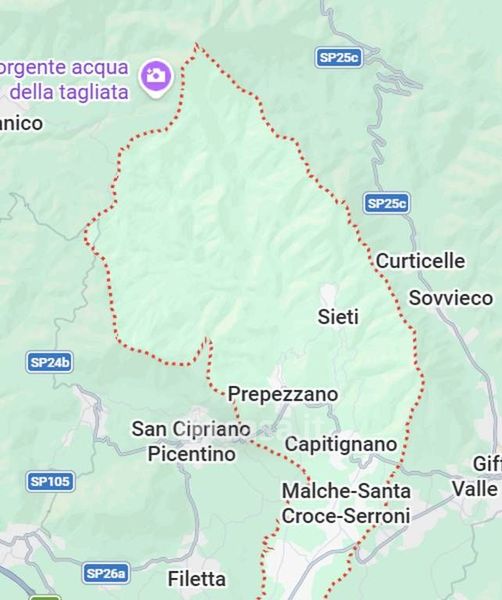Viewport: 502px width, 600px height.
Task: Click the light urban area above Sieti
Action: [x=329, y=294]
